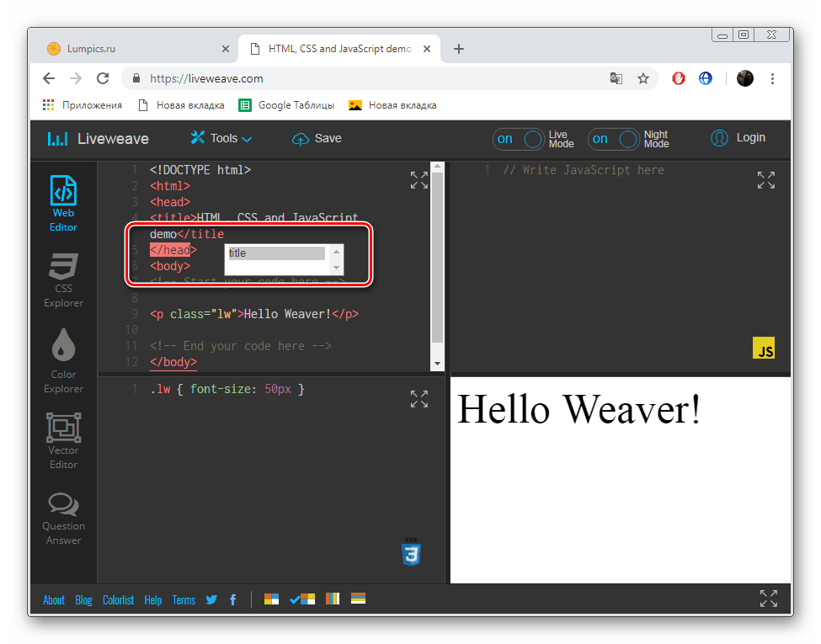Viewport: 821px width, 644px height.
Task: Select the checked layout option in footer
Action: (302, 599)
